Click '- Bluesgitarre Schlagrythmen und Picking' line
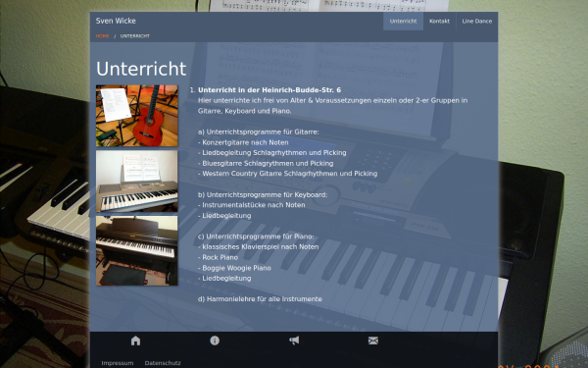The width and height of the screenshot is (588, 368). (x=266, y=163)
